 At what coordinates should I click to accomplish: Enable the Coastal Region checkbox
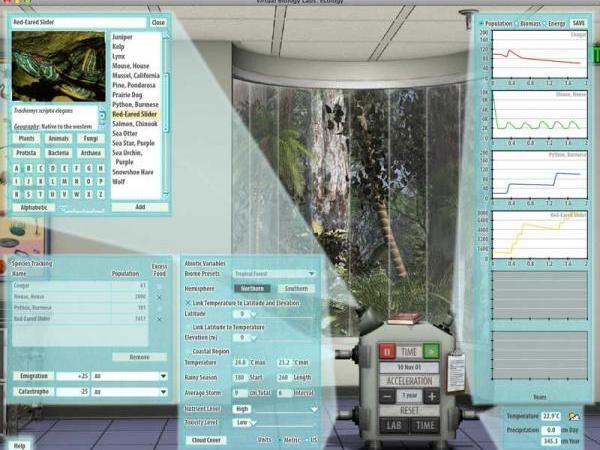[x=188, y=351]
